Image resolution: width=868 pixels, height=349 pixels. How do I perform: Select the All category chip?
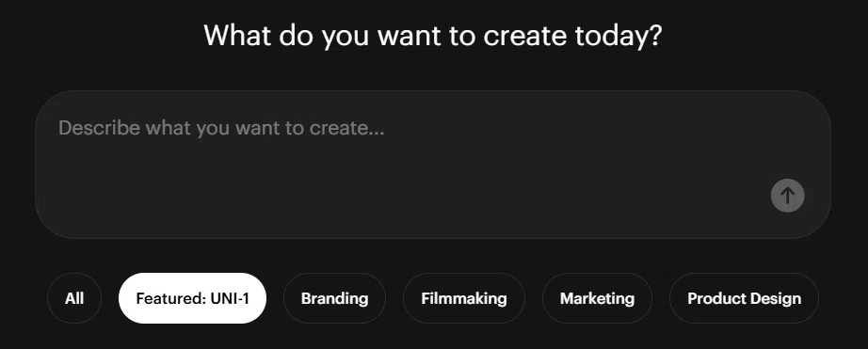tap(74, 298)
